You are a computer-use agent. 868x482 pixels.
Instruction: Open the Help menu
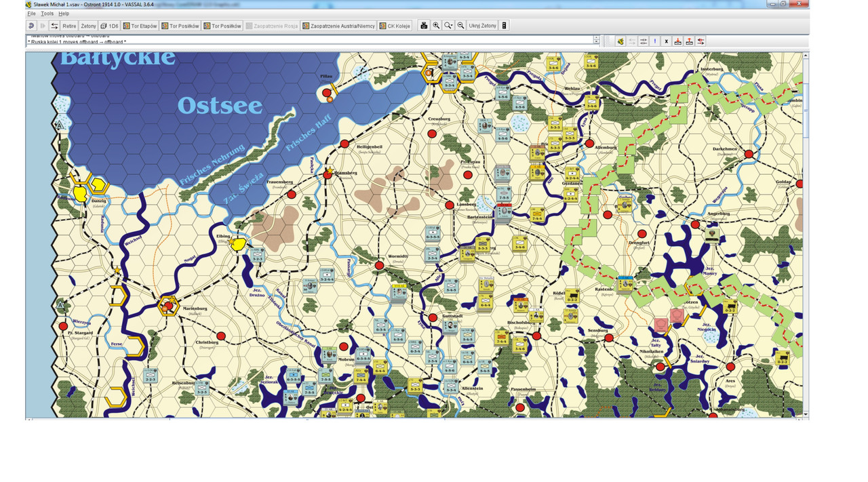point(64,14)
